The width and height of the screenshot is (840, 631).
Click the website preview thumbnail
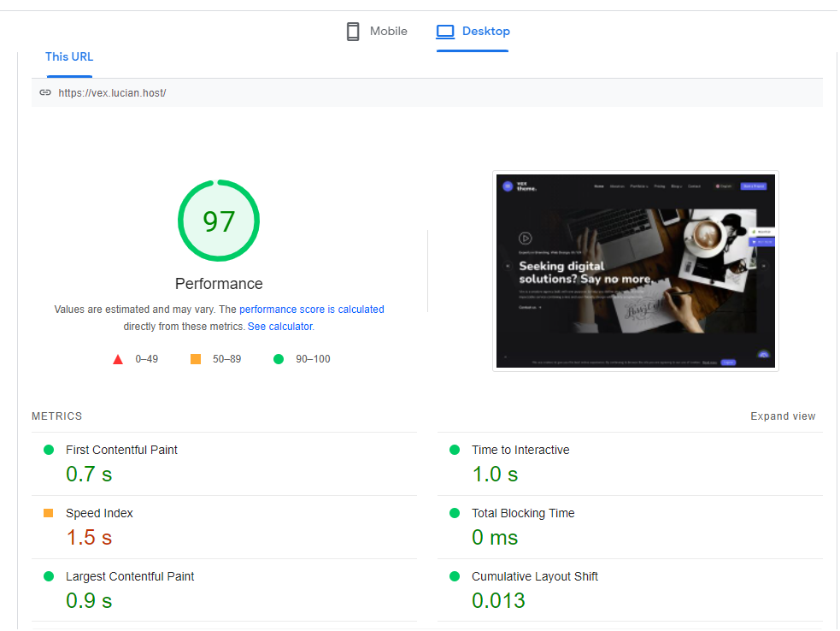click(x=635, y=270)
